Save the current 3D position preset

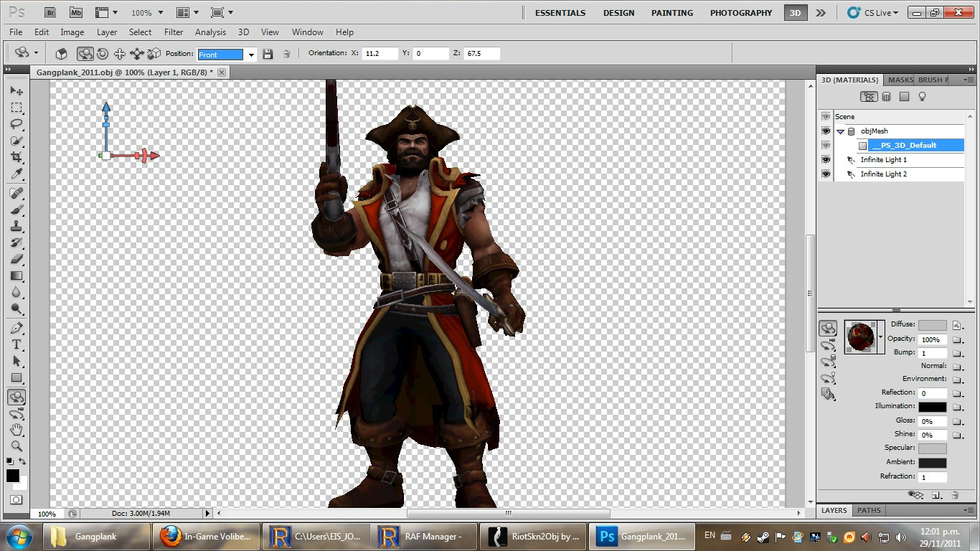point(268,54)
